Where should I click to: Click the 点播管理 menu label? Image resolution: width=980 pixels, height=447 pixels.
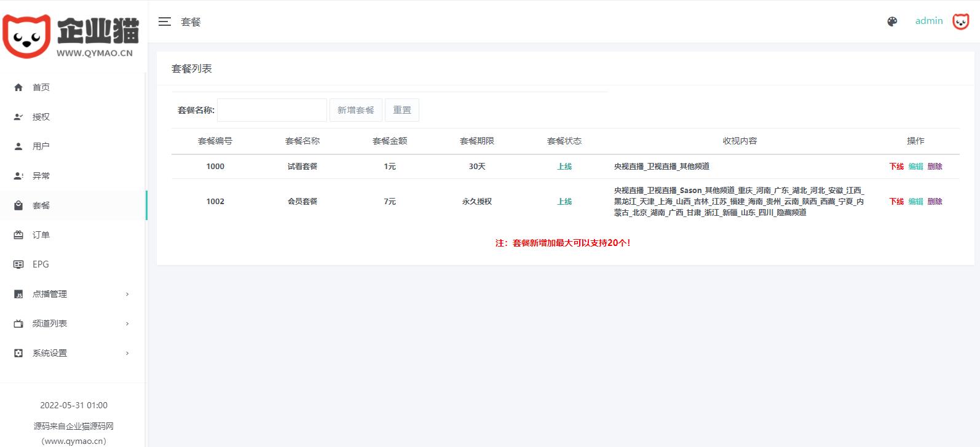click(50, 294)
